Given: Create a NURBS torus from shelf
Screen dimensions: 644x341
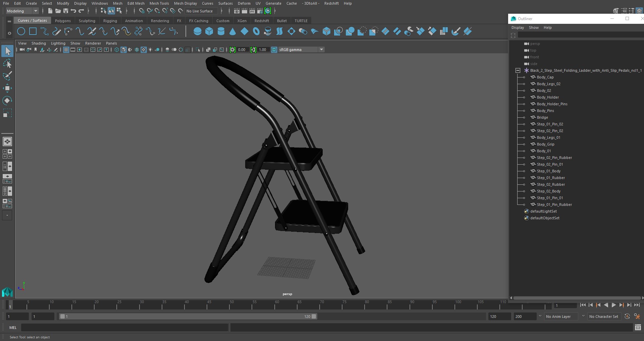Looking at the screenshot, I should coord(256,32).
